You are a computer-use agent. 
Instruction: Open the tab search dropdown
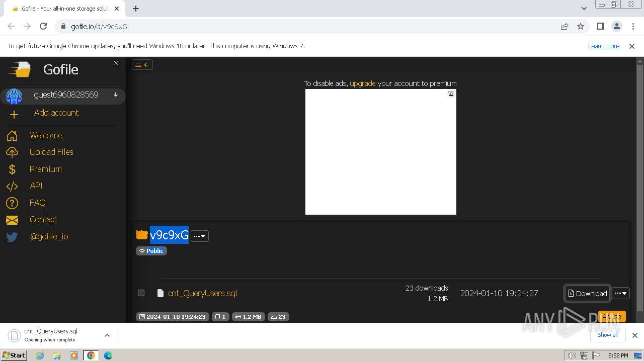pos(584,9)
